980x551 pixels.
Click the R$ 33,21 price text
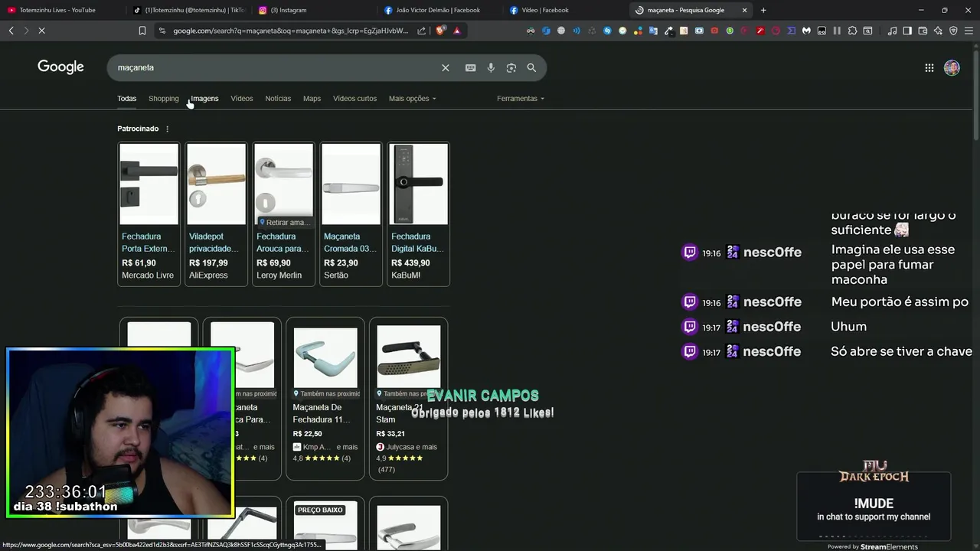pyautogui.click(x=390, y=434)
